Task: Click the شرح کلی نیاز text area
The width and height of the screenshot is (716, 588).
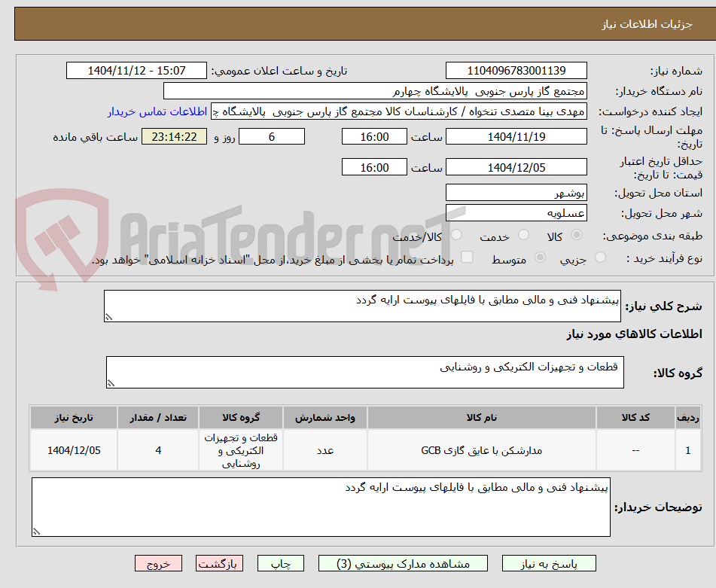Action: click(362, 306)
